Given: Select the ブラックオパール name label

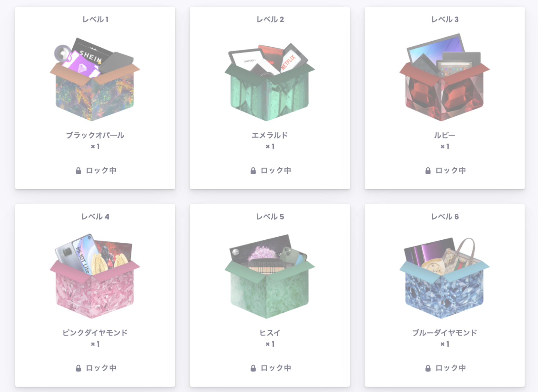Looking at the screenshot, I should 95,135.
